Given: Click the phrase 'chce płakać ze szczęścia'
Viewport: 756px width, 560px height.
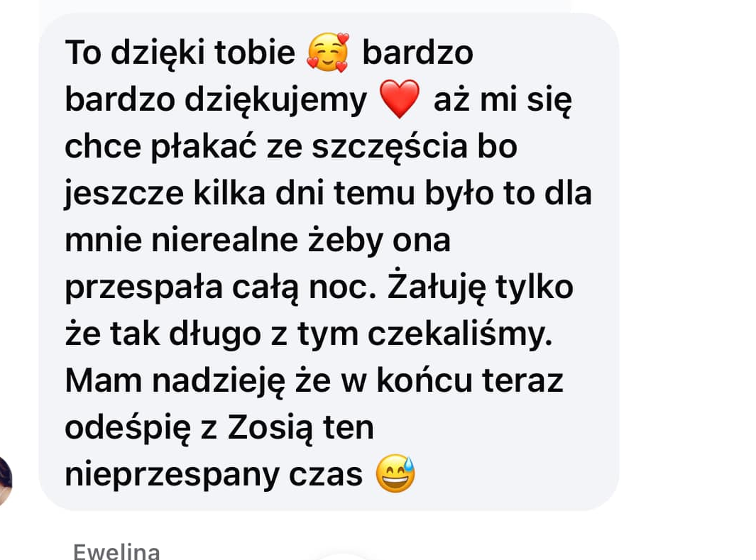Looking at the screenshot, I should coord(266,147).
